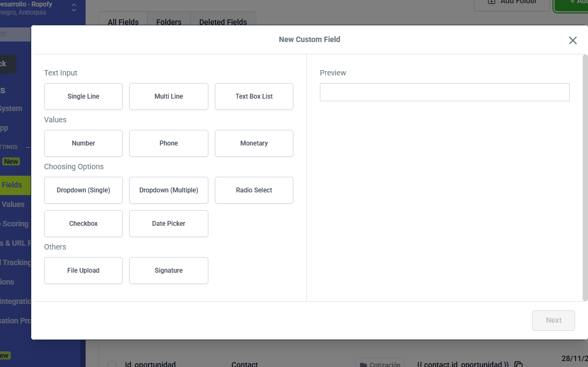Pick the Dropdown (Single) option
The image size is (588, 367).
tap(83, 190)
